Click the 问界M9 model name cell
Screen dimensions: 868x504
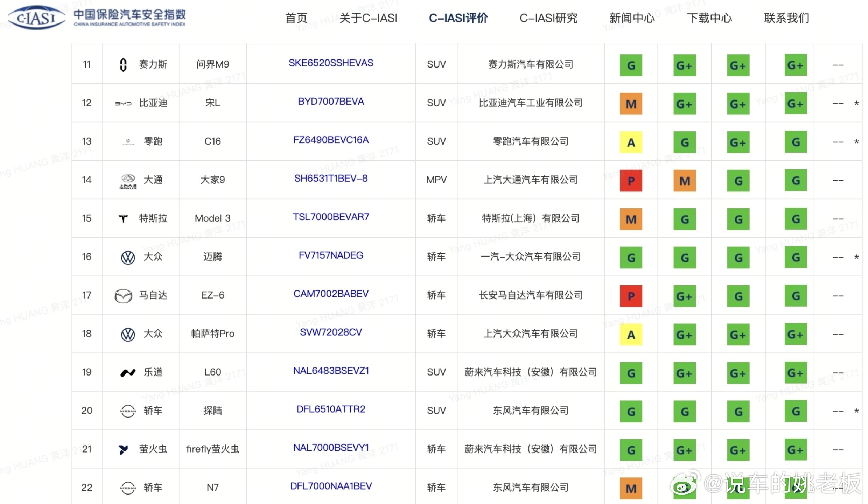tap(212, 64)
